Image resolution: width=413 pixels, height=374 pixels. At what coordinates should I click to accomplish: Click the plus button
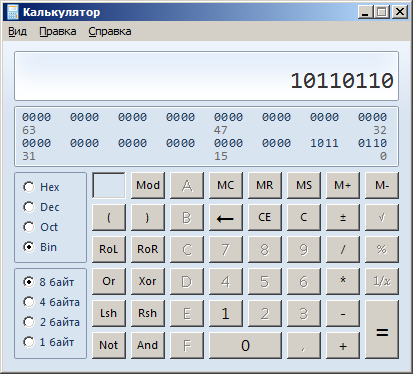pos(343,346)
